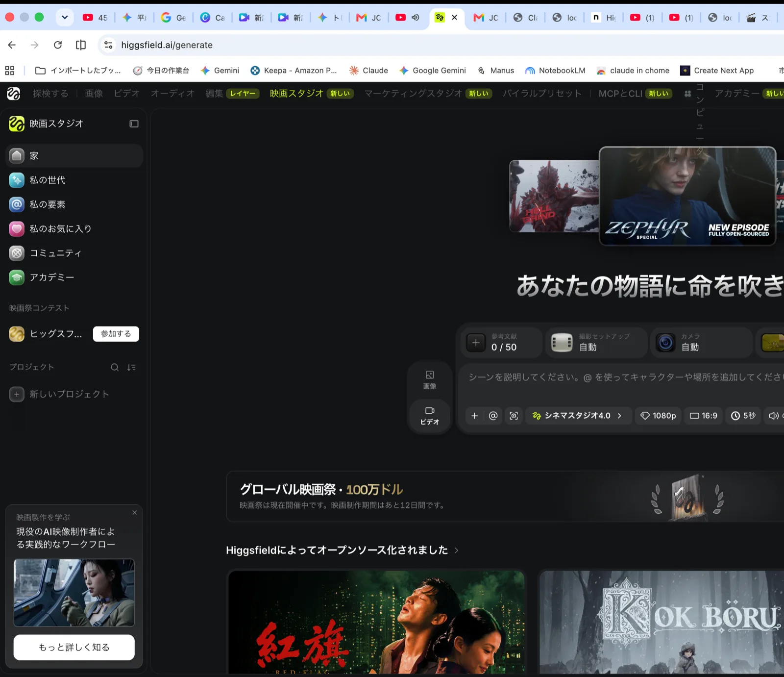Change the 16:9 aspect ratio option
The width and height of the screenshot is (784, 677).
pos(703,416)
